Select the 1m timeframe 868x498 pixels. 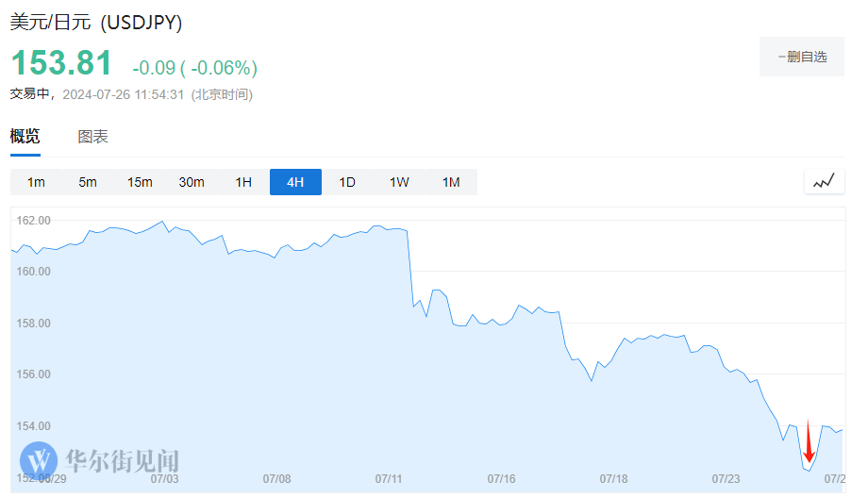point(36,182)
